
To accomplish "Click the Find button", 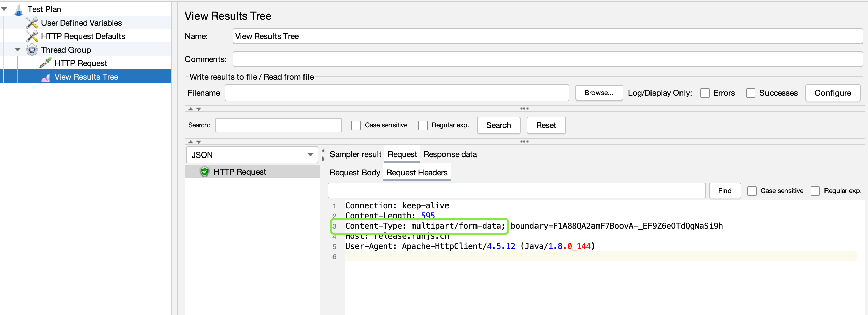I will (725, 191).
